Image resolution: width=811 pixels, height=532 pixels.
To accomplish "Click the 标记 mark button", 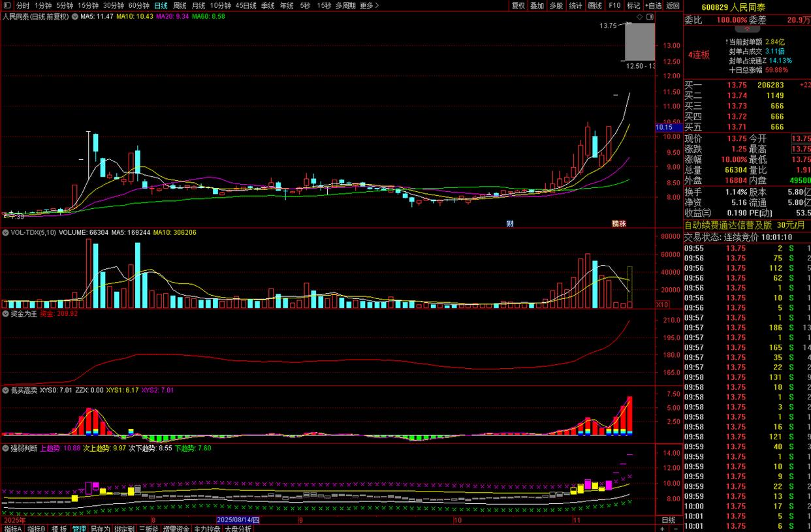I will pos(633,5).
